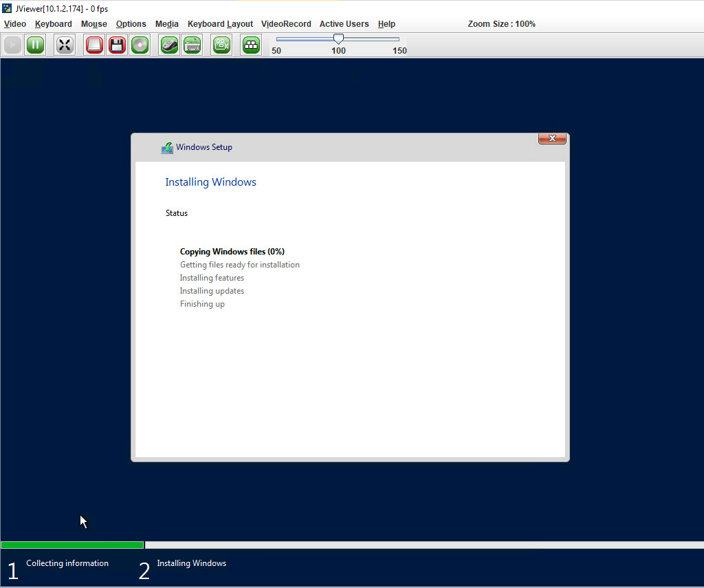Screen dimensions: 704x588
Task: Open the Keyboard Layout menu
Action: pyautogui.click(x=220, y=24)
